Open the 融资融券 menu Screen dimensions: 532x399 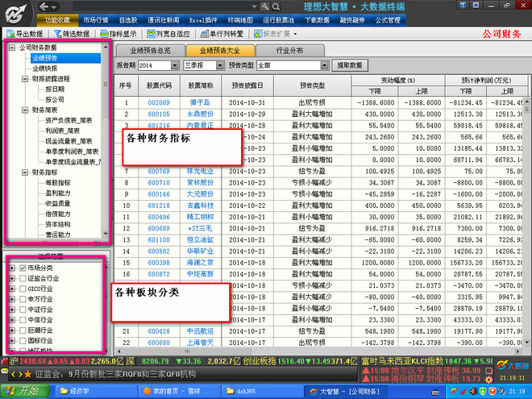tap(352, 20)
